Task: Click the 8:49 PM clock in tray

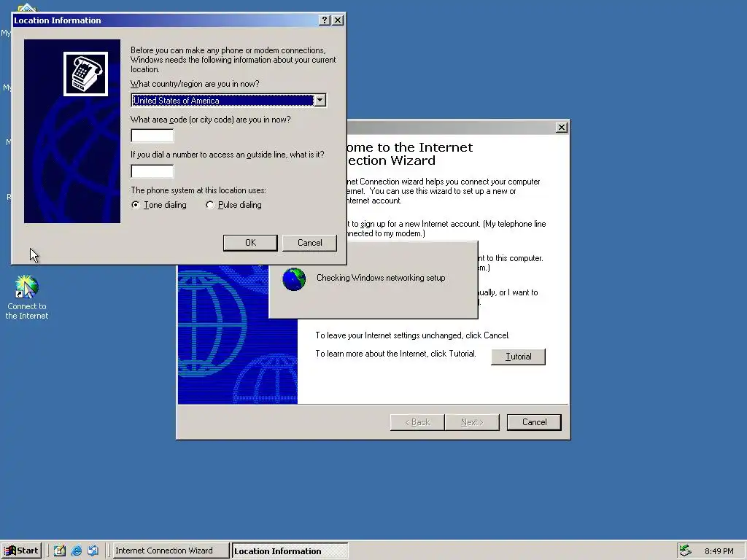Action: (x=719, y=551)
